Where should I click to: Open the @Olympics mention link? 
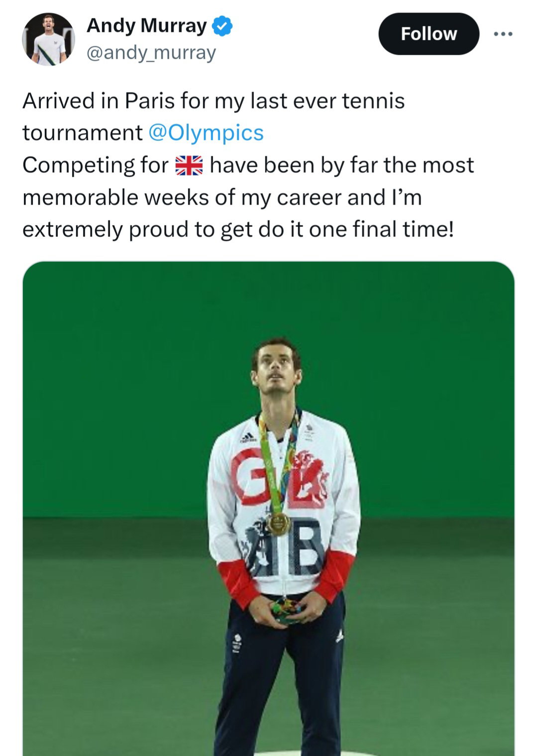[x=206, y=133]
